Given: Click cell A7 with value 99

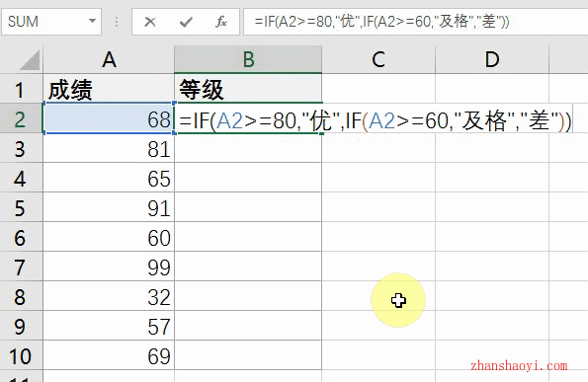Looking at the screenshot, I should (109, 267).
